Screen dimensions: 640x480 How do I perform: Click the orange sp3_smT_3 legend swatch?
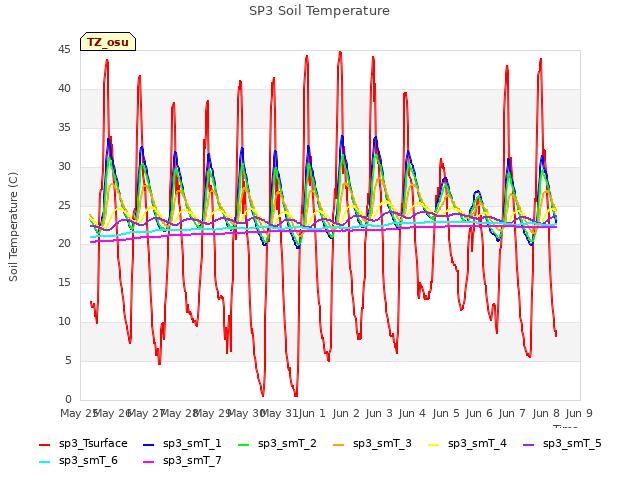click(x=339, y=444)
